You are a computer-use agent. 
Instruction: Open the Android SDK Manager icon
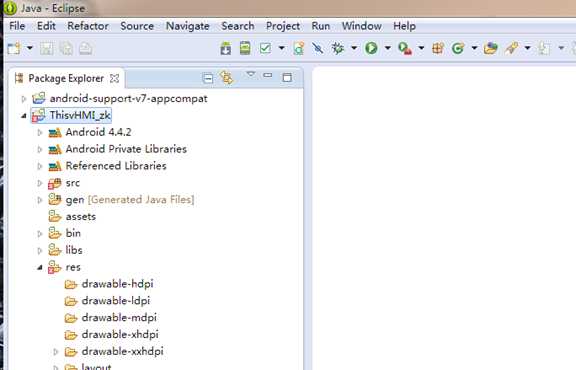(x=226, y=48)
